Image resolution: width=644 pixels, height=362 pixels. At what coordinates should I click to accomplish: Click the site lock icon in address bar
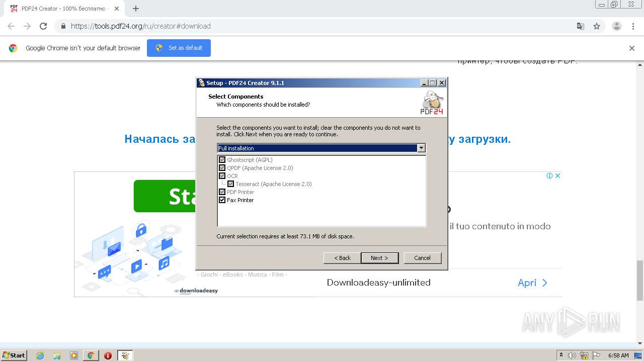coord(63,26)
